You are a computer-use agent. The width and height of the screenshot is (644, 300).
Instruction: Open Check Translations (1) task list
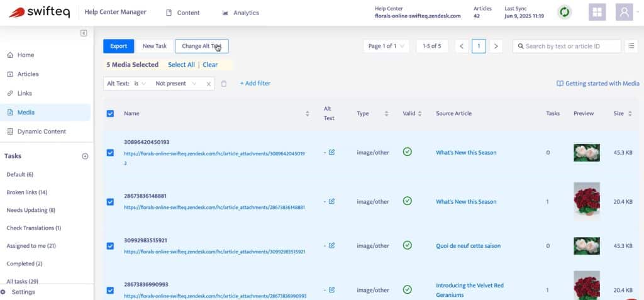(x=34, y=228)
